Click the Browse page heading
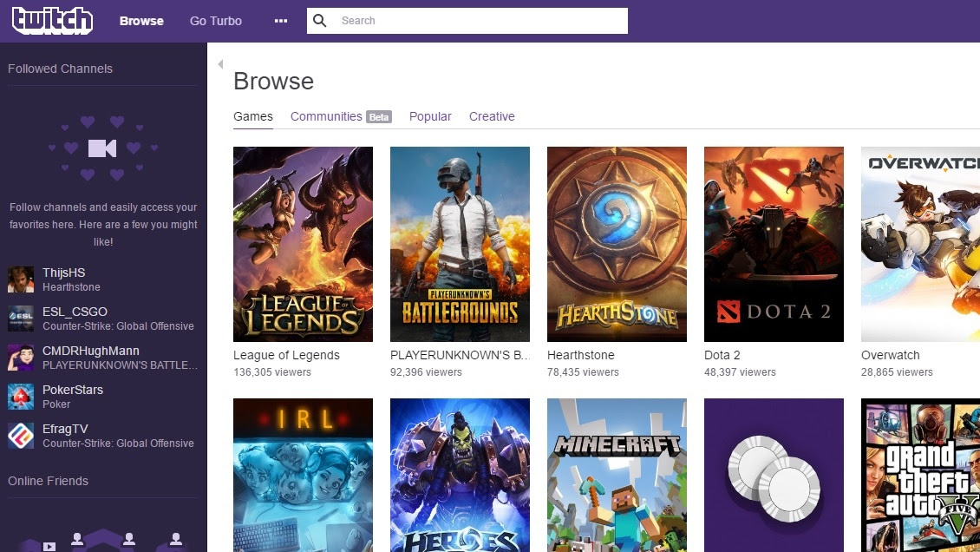Image resolution: width=980 pixels, height=552 pixels. click(273, 82)
